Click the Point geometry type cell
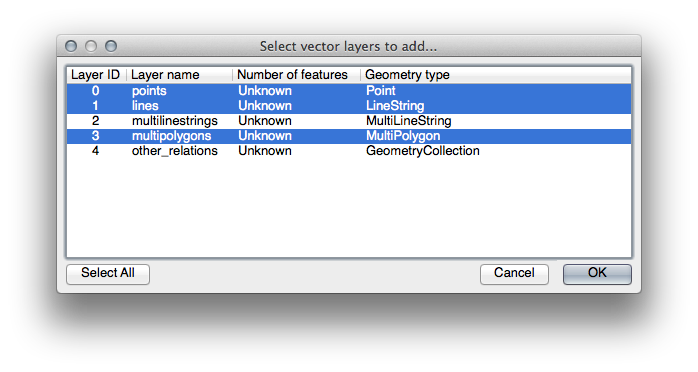Viewport: 698px width, 372px height. (381, 91)
